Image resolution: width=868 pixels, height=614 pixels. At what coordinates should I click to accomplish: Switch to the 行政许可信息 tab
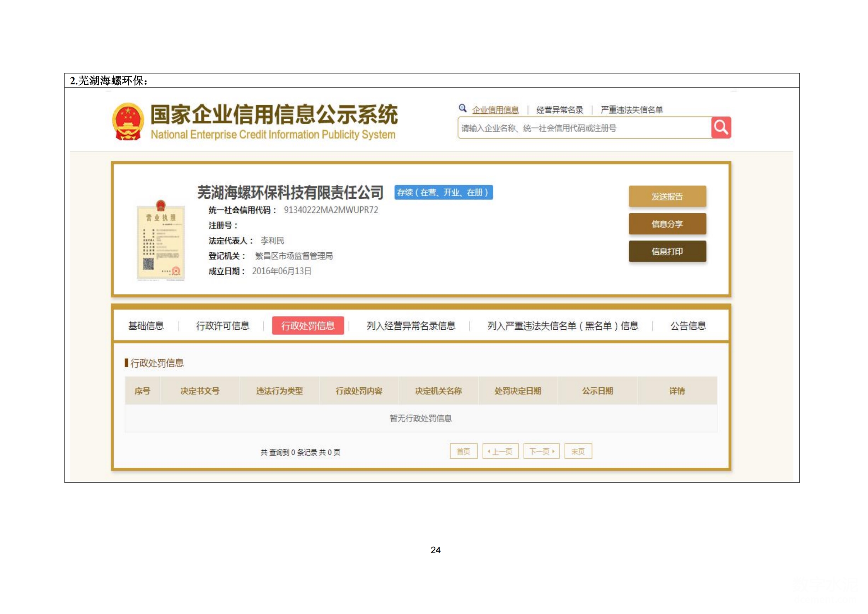tap(222, 326)
